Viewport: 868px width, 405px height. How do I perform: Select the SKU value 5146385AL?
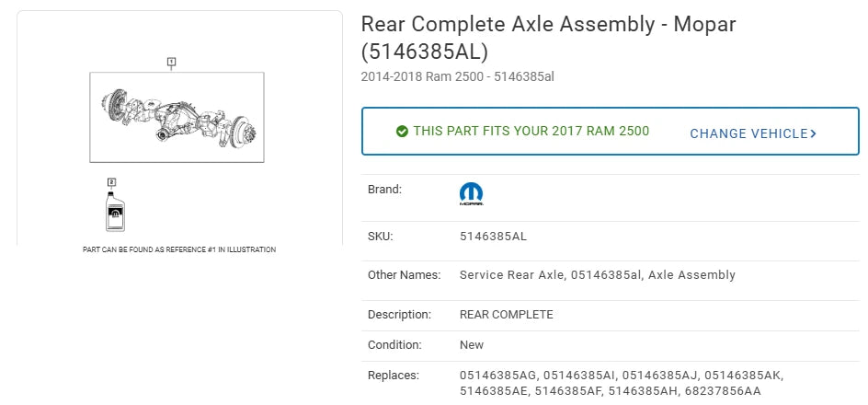coord(493,237)
